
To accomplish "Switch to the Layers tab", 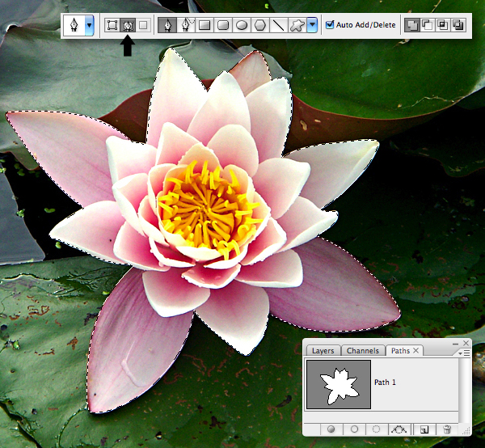I will 323,350.
